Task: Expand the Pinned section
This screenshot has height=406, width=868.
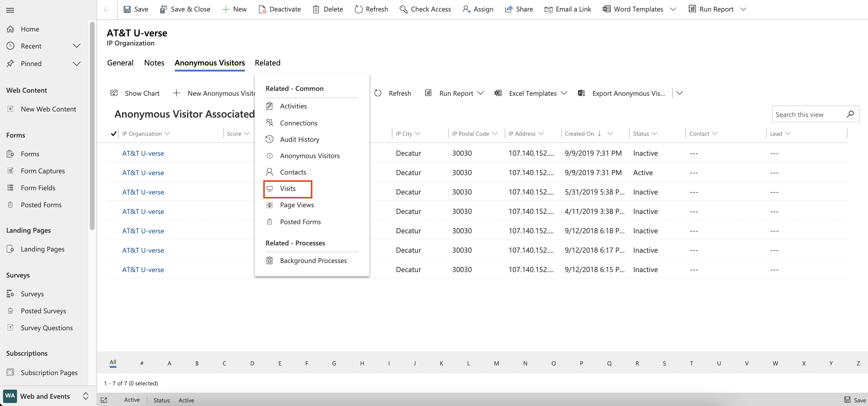Action: (77, 64)
